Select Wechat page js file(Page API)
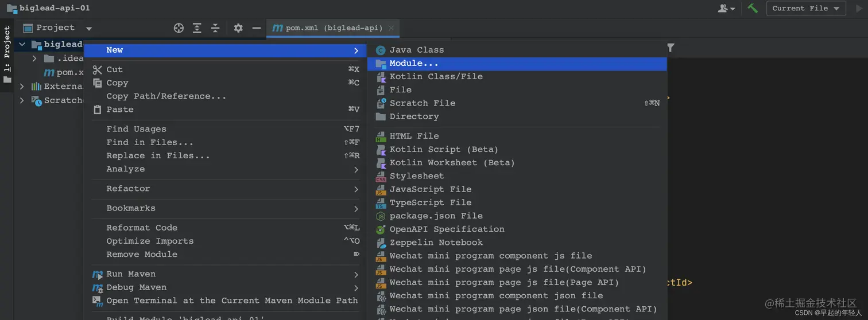This screenshot has width=868, height=320. pyautogui.click(x=517, y=282)
